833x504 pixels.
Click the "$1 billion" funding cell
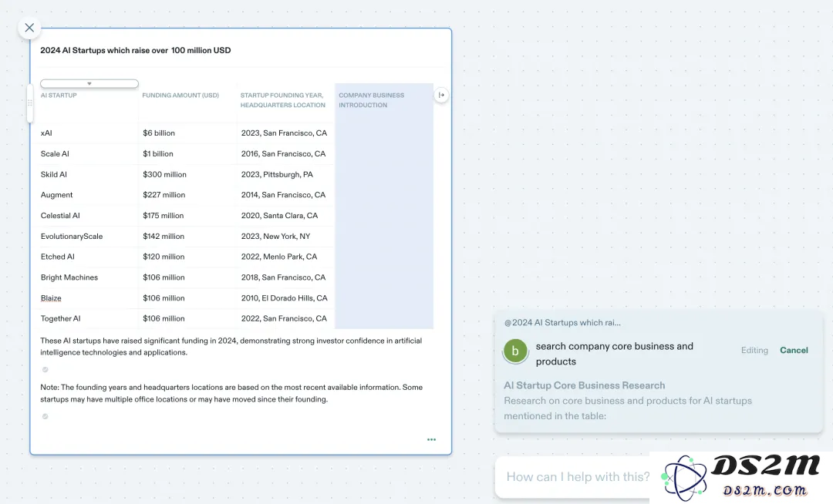pos(158,154)
